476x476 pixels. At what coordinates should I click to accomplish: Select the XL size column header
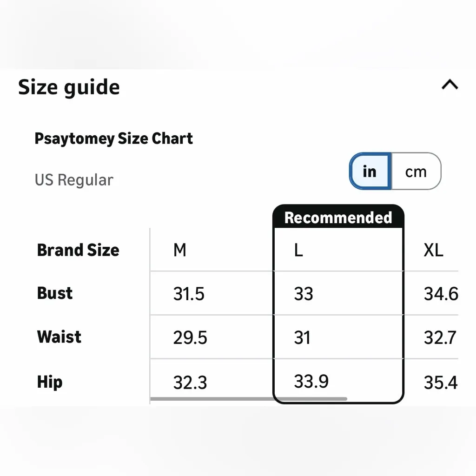433,250
